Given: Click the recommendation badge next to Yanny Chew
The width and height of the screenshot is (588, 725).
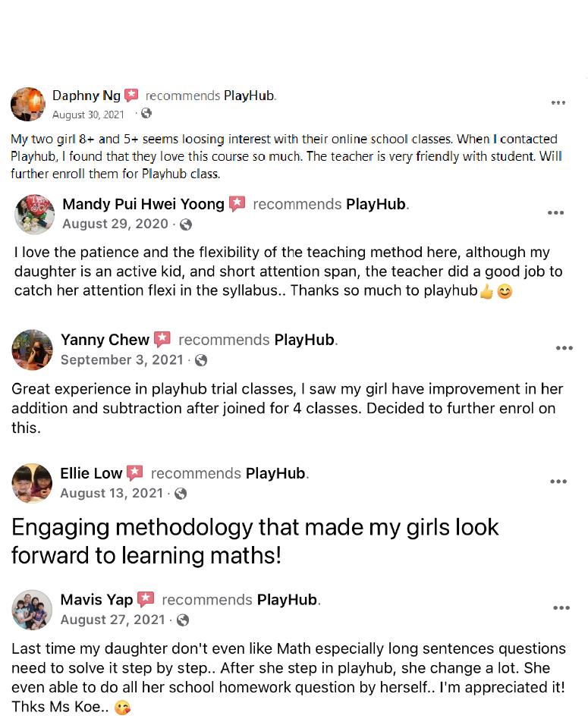Looking at the screenshot, I should tap(162, 340).
